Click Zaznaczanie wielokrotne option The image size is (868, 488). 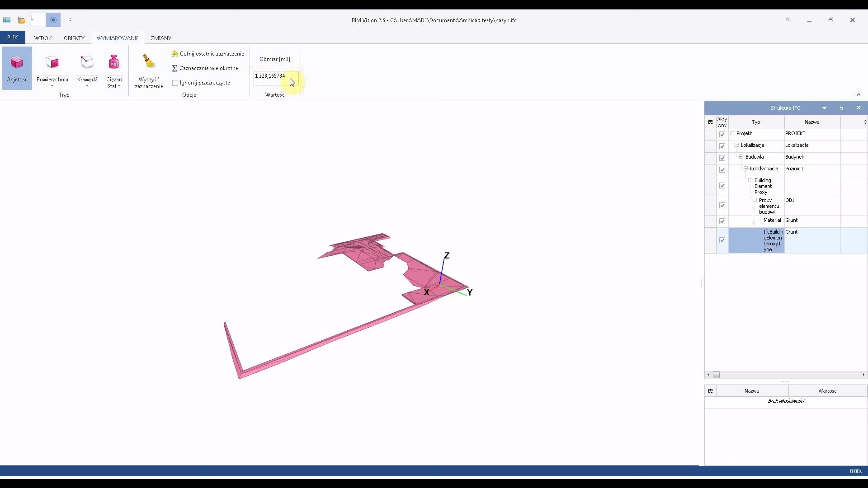click(x=205, y=68)
